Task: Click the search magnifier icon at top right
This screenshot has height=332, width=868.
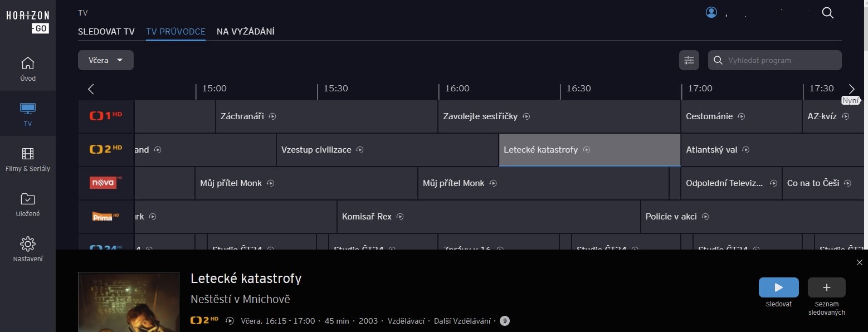Action: (x=828, y=13)
